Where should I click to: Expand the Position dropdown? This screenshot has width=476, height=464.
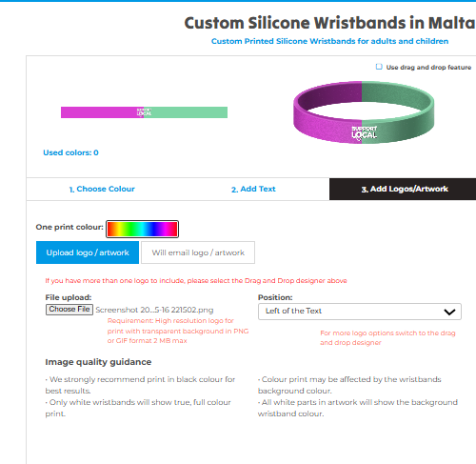(360, 312)
